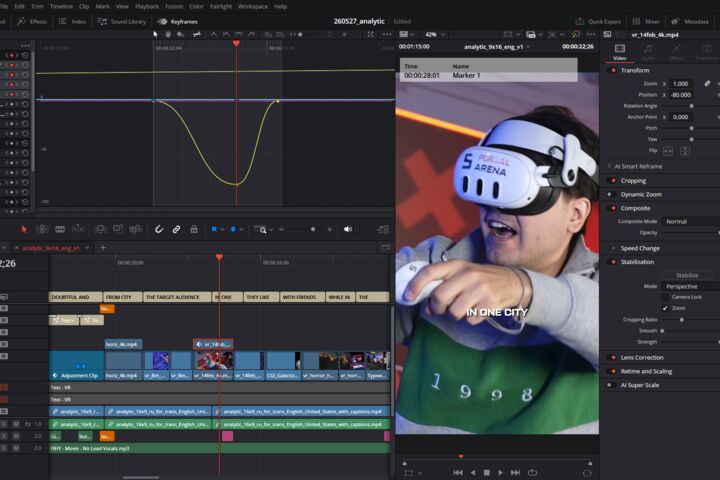720x480 pixels.
Task: Toggle the Position Lock padlock icon
Action: point(194,229)
